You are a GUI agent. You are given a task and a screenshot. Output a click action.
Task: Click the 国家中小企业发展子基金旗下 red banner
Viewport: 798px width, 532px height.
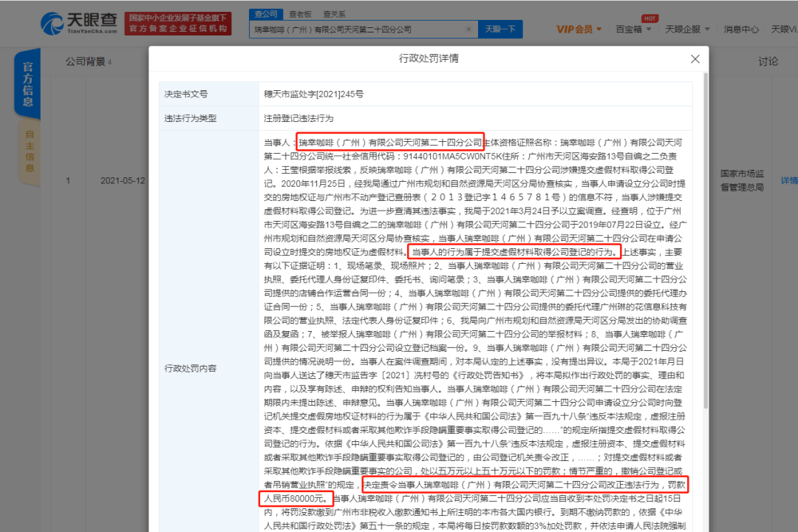click(x=177, y=24)
